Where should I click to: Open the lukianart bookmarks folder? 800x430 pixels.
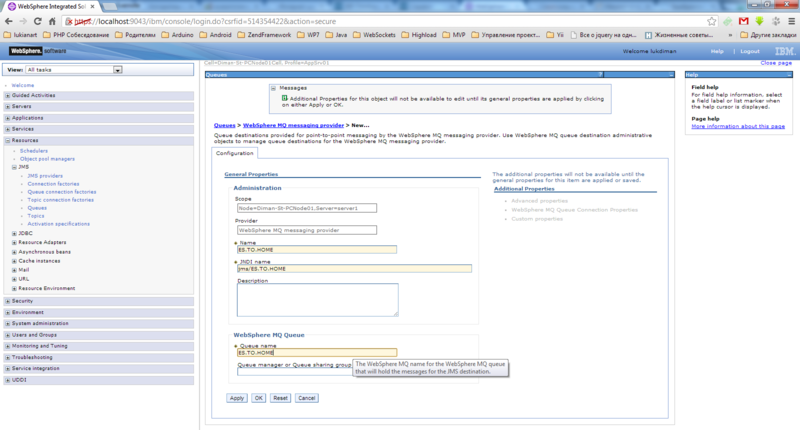(x=20, y=35)
